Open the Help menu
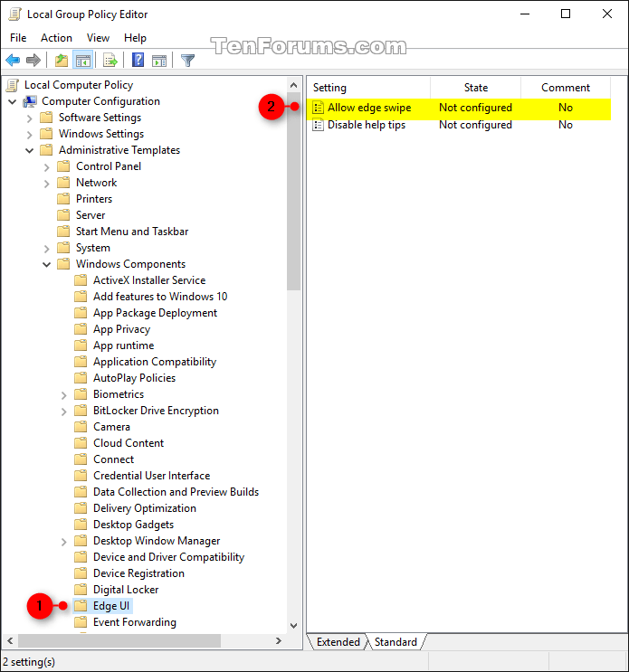 pos(135,38)
